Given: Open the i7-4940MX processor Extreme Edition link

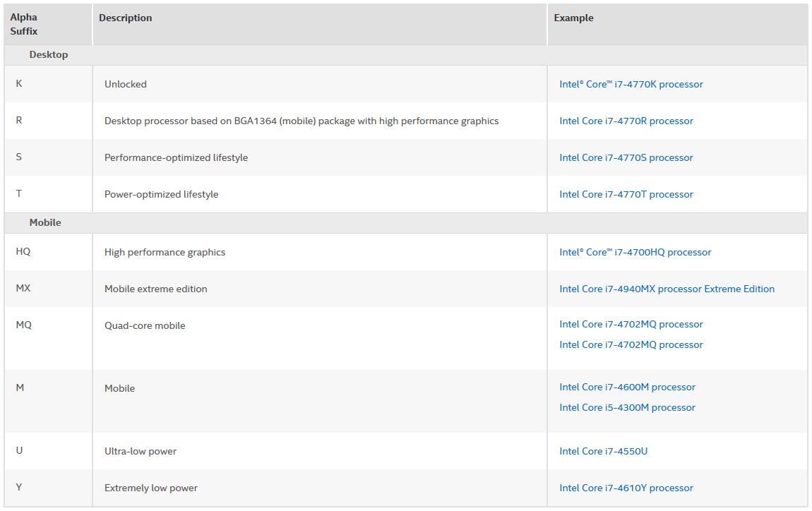Looking at the screenshot, I should (667, 289).
